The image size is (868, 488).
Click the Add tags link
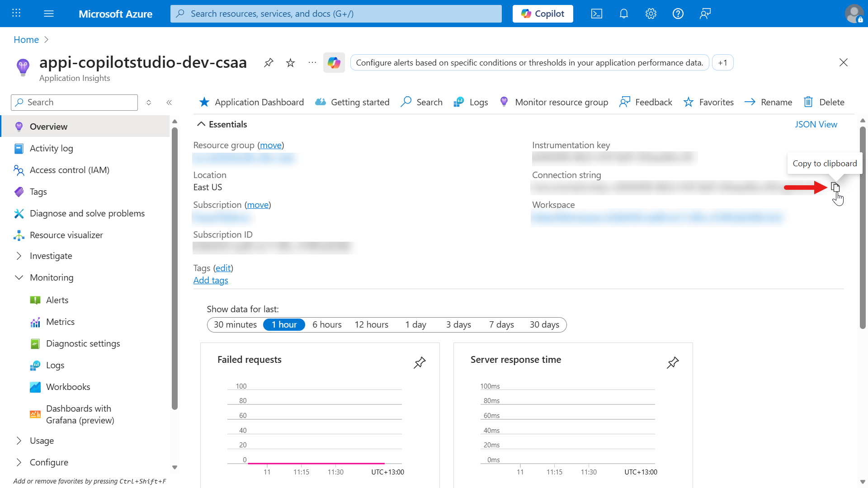tap(211, 280)
